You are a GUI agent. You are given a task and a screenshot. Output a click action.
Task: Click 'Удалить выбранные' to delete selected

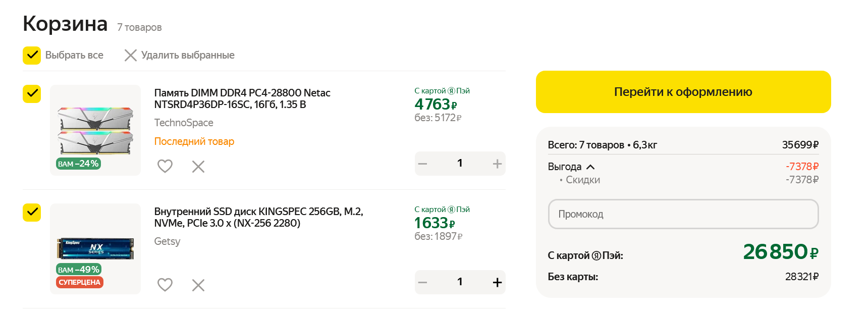(180, 55)
